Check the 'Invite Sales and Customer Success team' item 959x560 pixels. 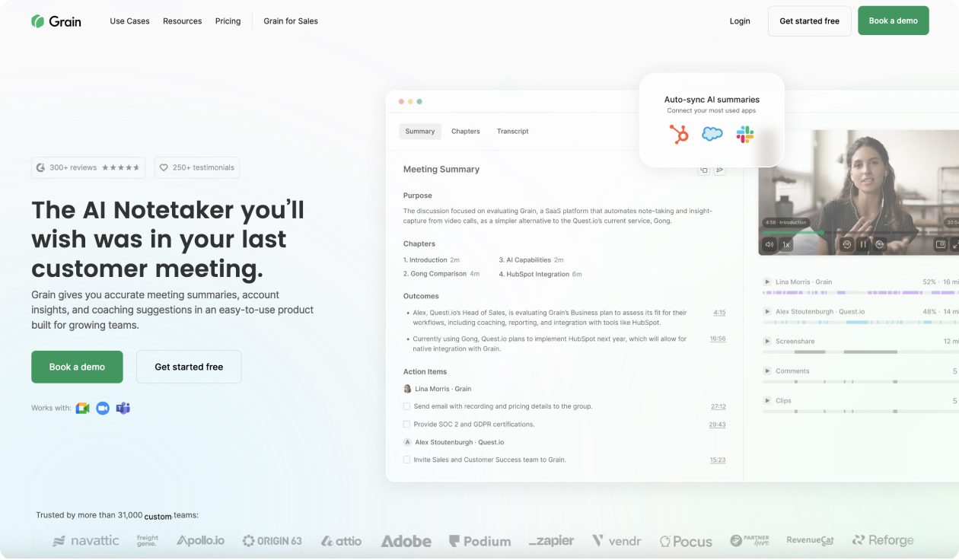[x=406, y=459]
